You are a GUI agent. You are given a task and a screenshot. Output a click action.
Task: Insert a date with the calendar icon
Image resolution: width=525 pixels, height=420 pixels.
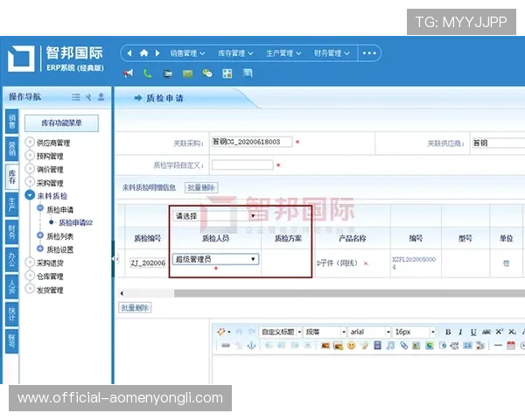click(511, 346)
